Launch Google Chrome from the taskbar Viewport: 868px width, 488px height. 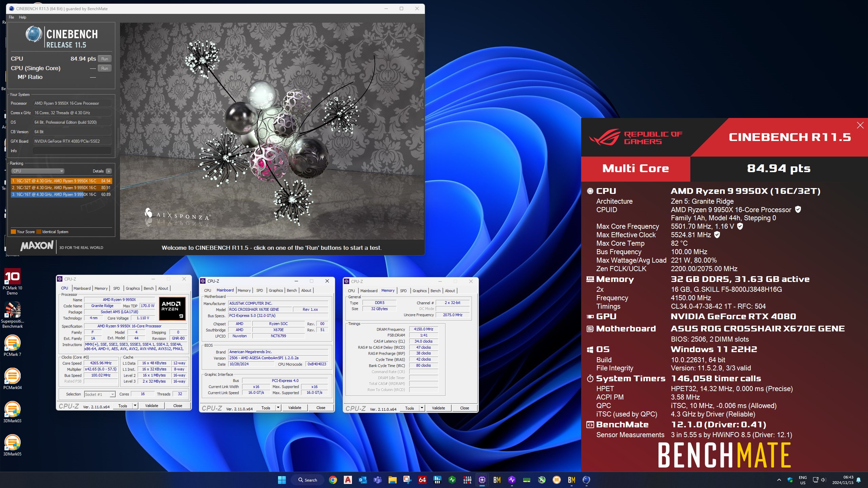[333, 480]
